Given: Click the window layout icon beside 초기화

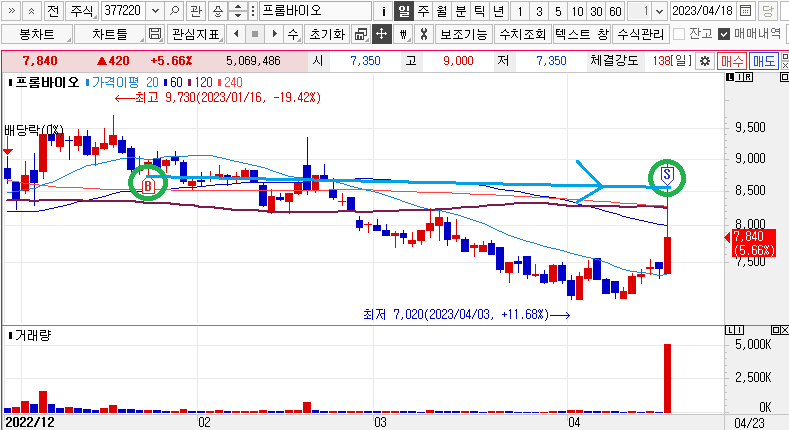Looking at the screenshot, I should pyautogui.click(x=361, y=34).
